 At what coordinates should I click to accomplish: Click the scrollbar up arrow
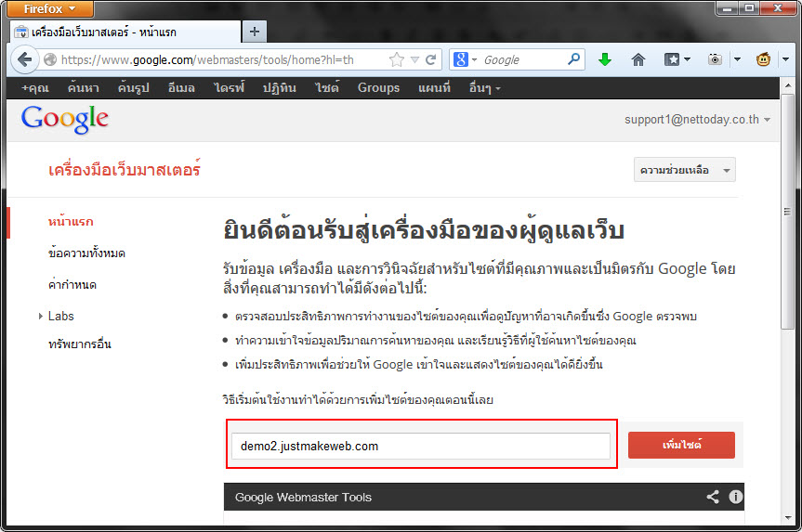click(x=788, y=84)
